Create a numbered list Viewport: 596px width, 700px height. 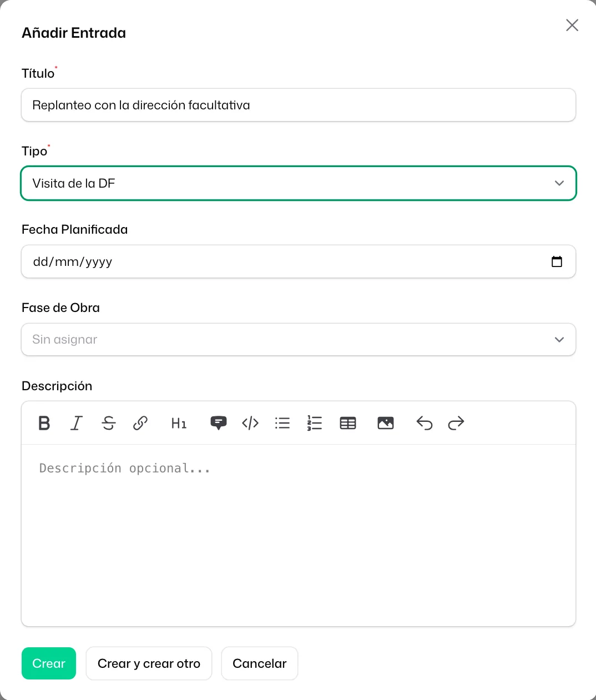tap(315, 423)
